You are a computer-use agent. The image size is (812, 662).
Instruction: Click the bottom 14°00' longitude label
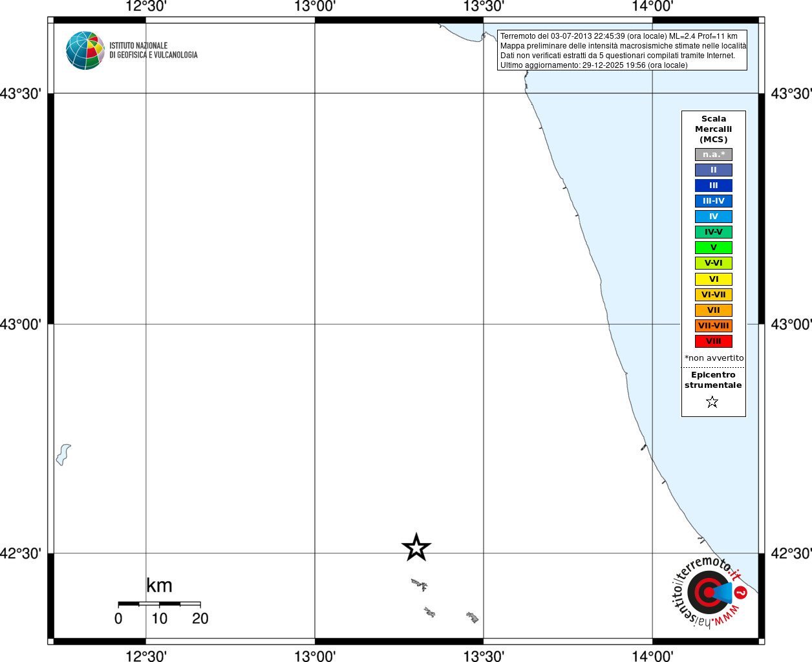point(652,656)
